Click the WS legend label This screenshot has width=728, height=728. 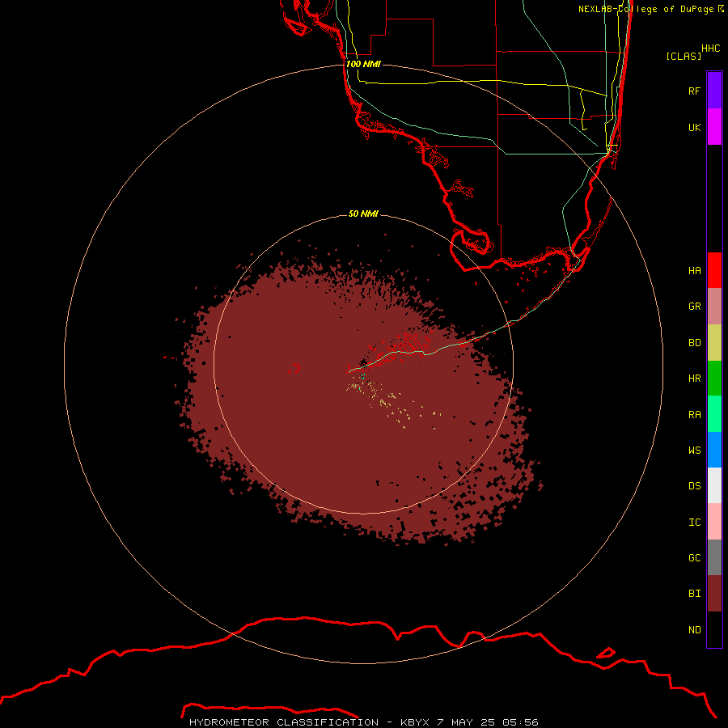(x=694, y=451)
